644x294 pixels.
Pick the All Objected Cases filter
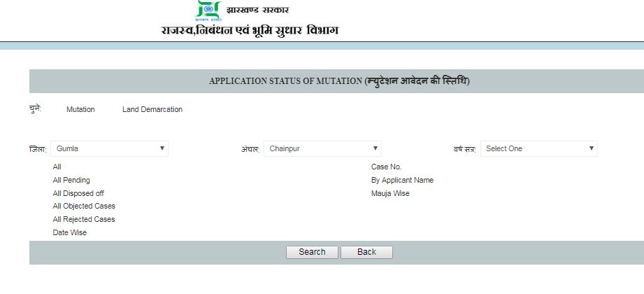(84, 206)
